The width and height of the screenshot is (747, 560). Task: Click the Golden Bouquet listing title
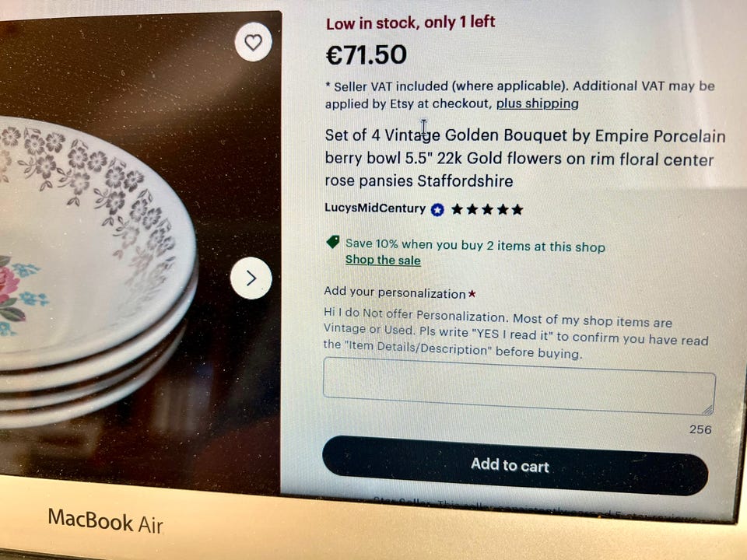tap(525, 158)
